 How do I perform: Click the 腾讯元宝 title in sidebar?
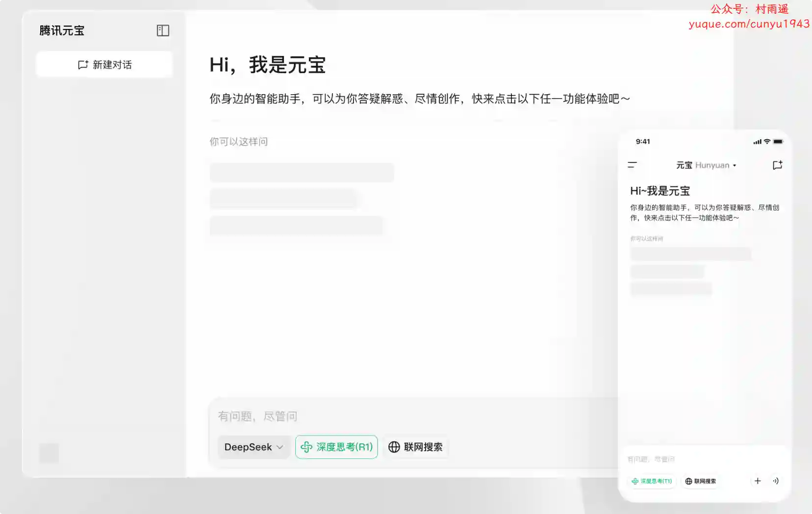tap(62, 30)
